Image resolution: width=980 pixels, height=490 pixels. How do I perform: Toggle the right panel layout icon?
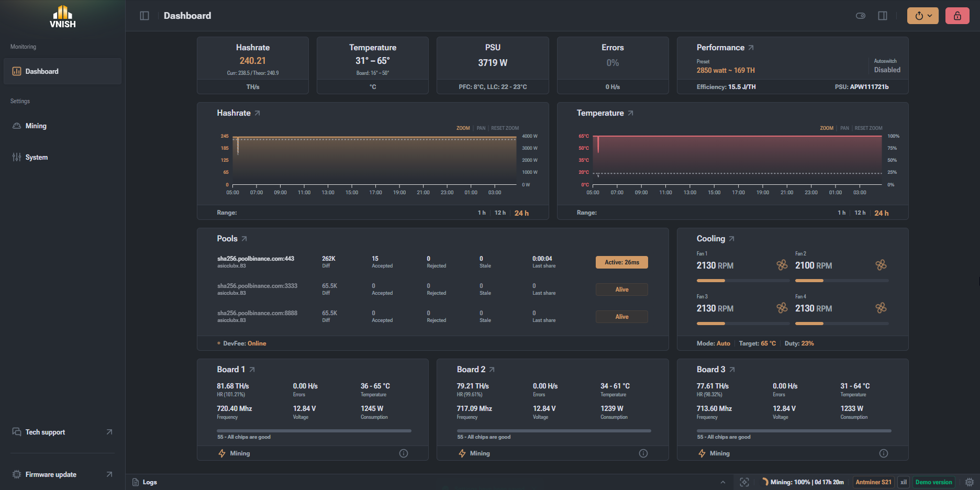(x=883, y=16)
